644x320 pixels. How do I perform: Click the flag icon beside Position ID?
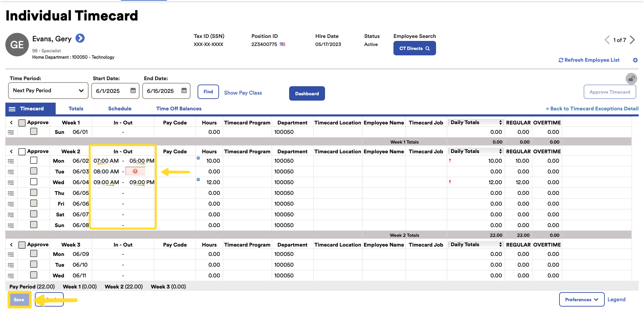282,44
